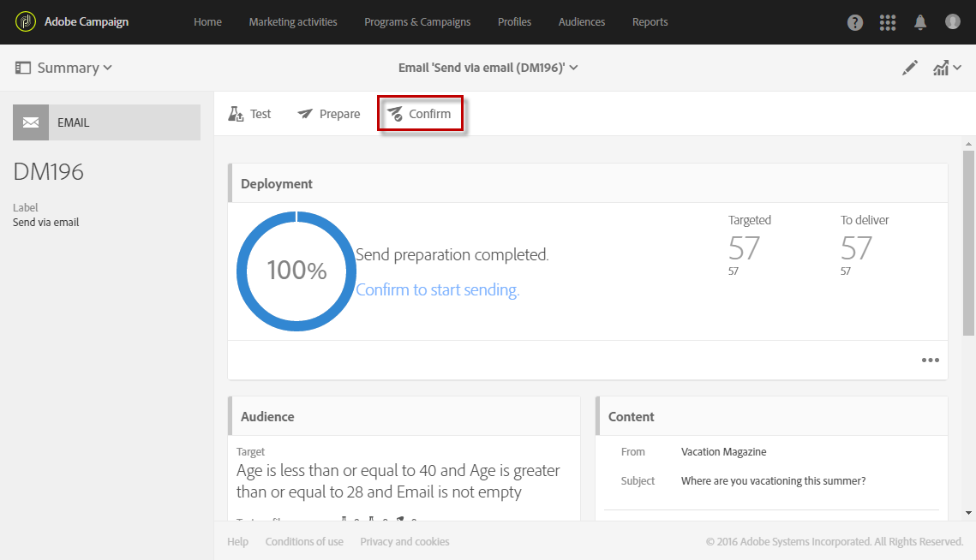
Task: Click the notifications bell icon
Action: tap(920, 22)
